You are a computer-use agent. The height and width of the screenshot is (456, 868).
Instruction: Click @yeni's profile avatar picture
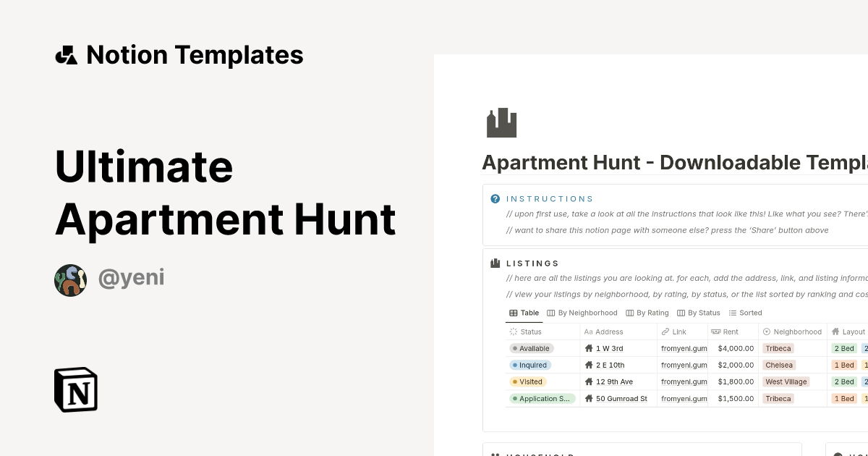[70, 280]
